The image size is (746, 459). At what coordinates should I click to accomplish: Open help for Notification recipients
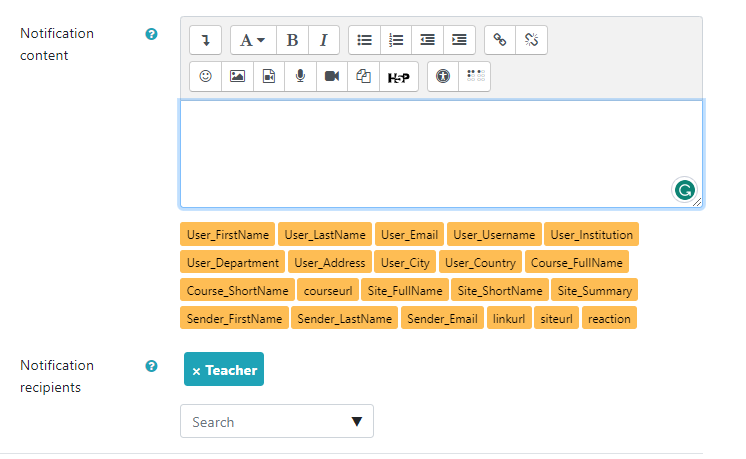152,366
